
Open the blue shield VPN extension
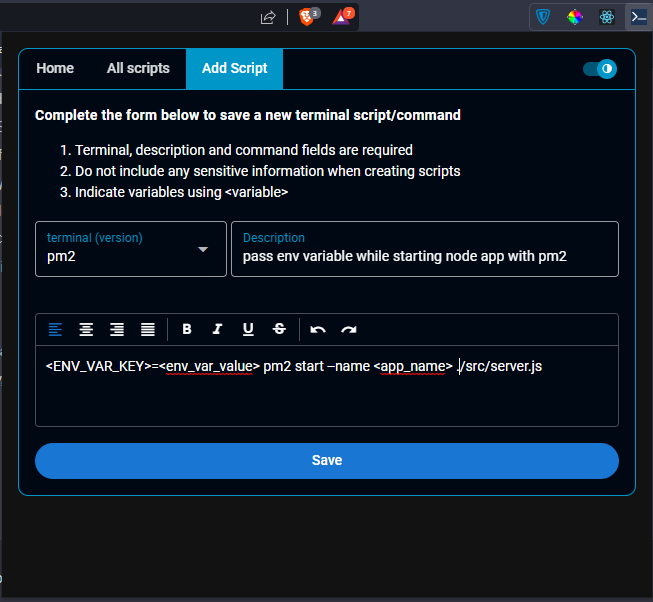coord(543,17)
